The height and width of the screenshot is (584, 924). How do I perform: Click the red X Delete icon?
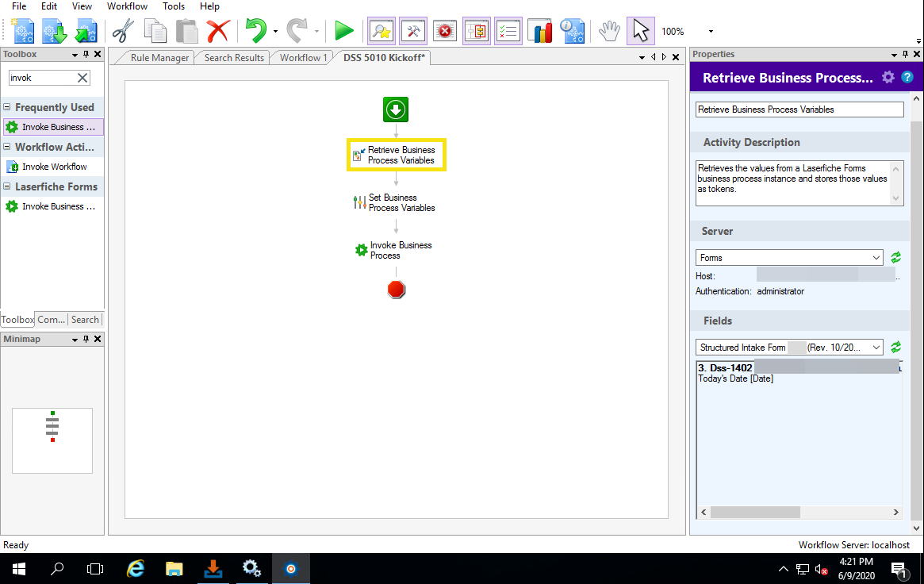217,32
